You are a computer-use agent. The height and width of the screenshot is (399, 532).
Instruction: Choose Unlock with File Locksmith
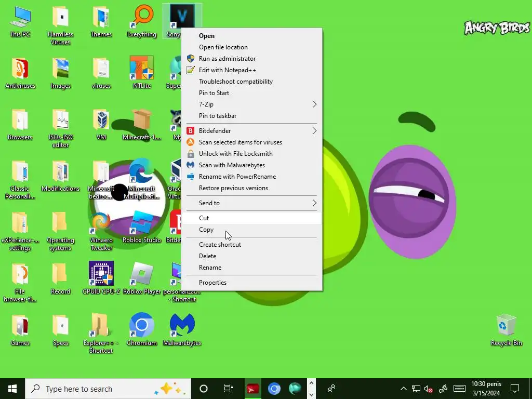[252, 154]
